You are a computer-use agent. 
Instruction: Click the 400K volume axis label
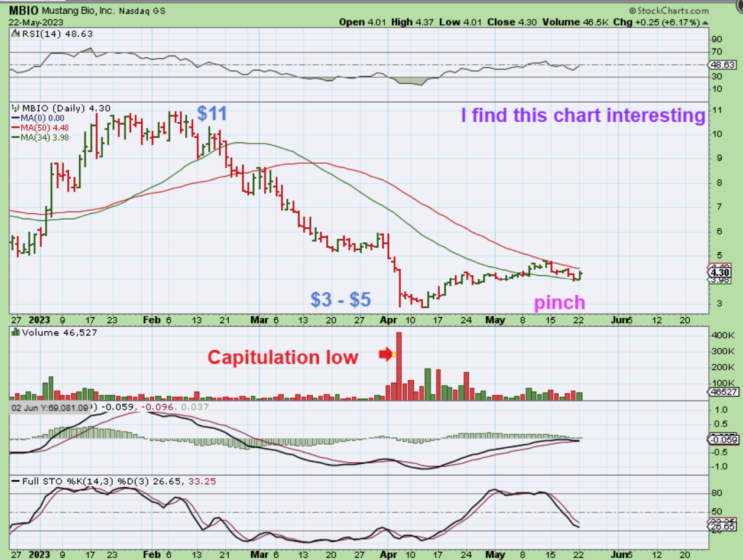click(x=723, y=335)
